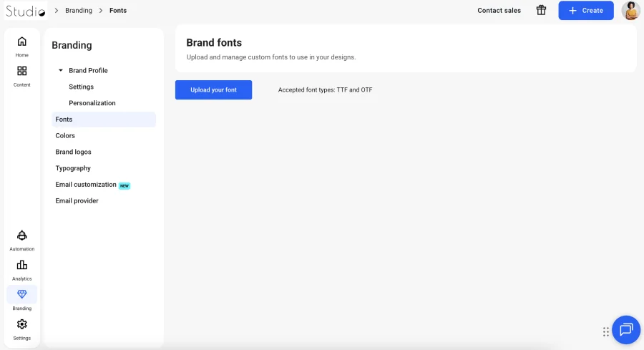Click the Studio logo
This screenshot has width=644, height=350.
click(x=26, y=11)
